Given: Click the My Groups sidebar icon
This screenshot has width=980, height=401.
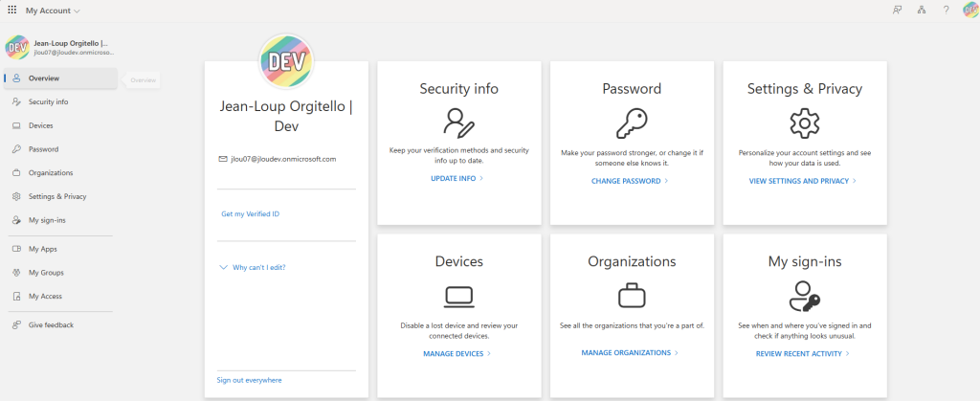Looking at the screenshot, I should click(17, 273).
